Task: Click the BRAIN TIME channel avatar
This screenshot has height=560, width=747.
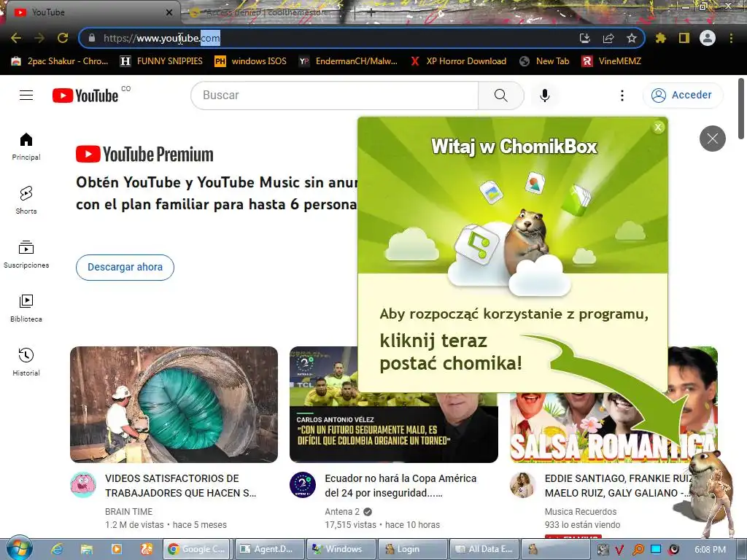Action: [x=83, y=485]
